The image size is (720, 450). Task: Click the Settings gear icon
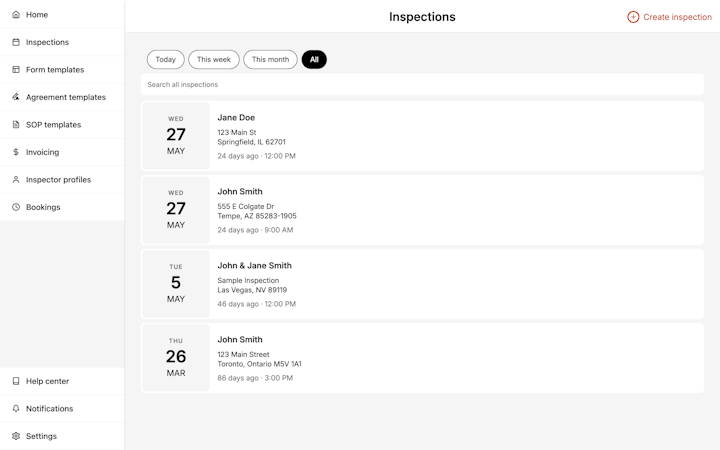point(16,436)
